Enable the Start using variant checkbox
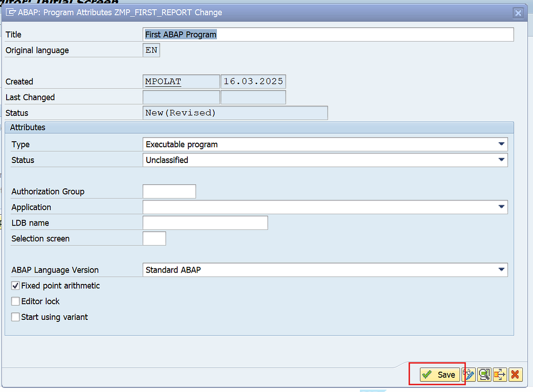The height and width of the screenshot is (392, 533). click(15, 317)
